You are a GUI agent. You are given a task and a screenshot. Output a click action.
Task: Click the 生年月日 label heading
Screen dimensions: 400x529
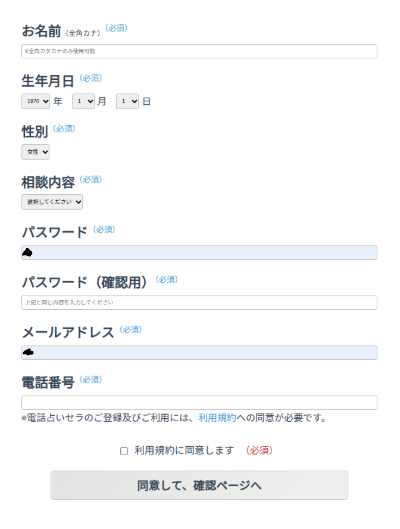(x=48, y=81)
